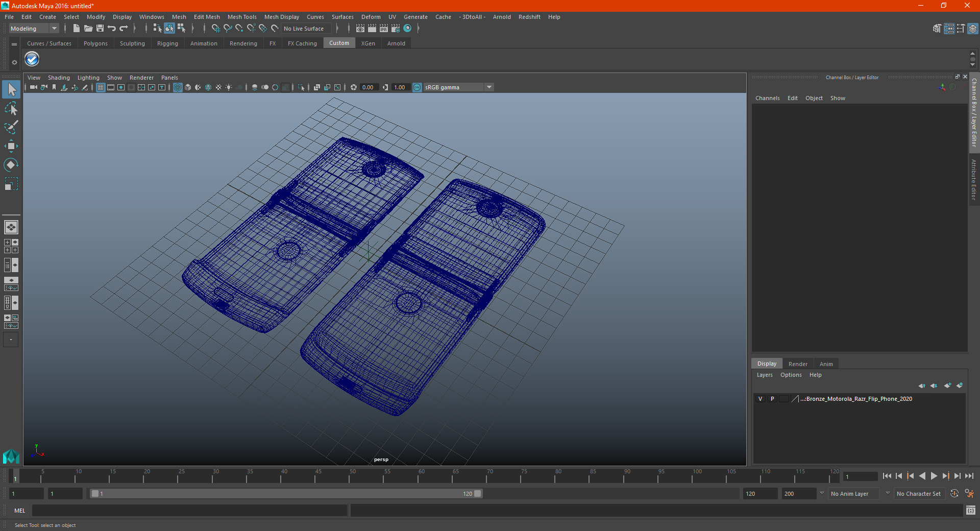Select by object type mode icon
The image size is (980, 531).
click(169, 29)
